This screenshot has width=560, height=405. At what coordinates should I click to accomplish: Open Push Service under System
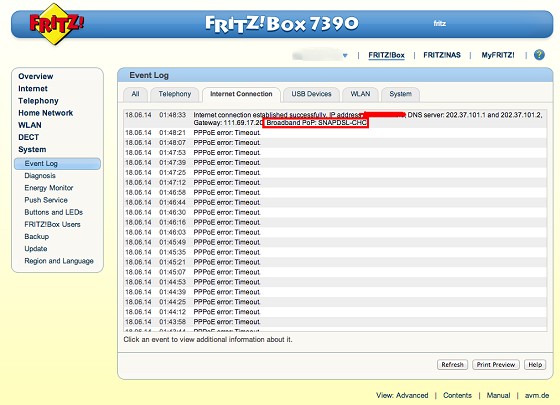coord(46,200)
